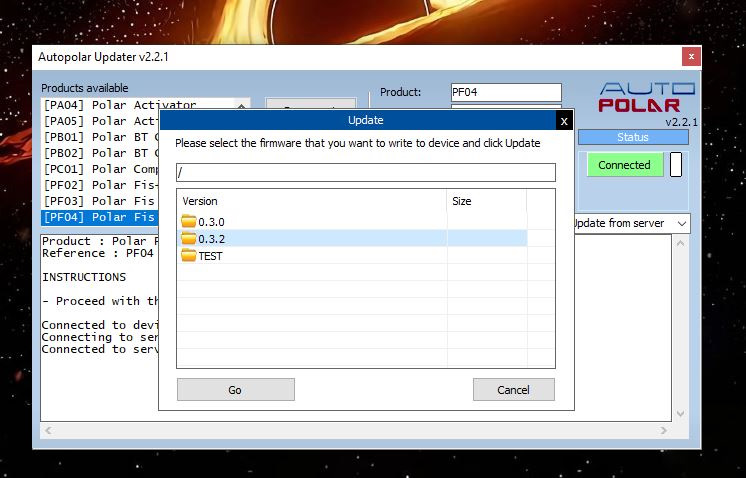This screenshot has height=478, width=746.
Task: Select the [PB02] Polar BT row
Action: (100, 153)
